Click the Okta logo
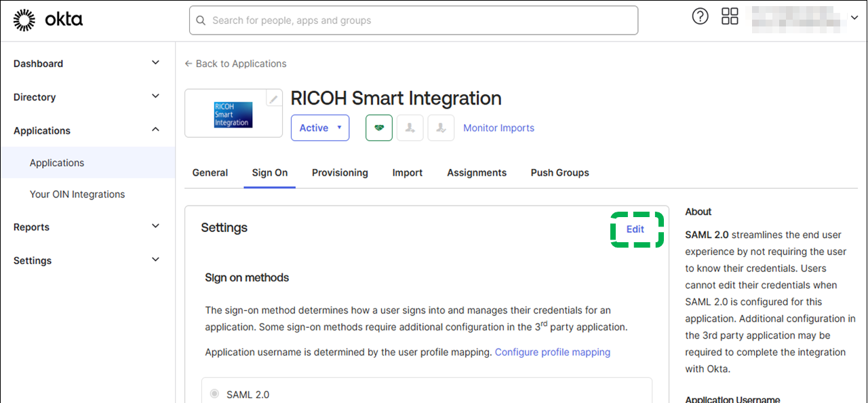868x403 pixels. point(48,20)
